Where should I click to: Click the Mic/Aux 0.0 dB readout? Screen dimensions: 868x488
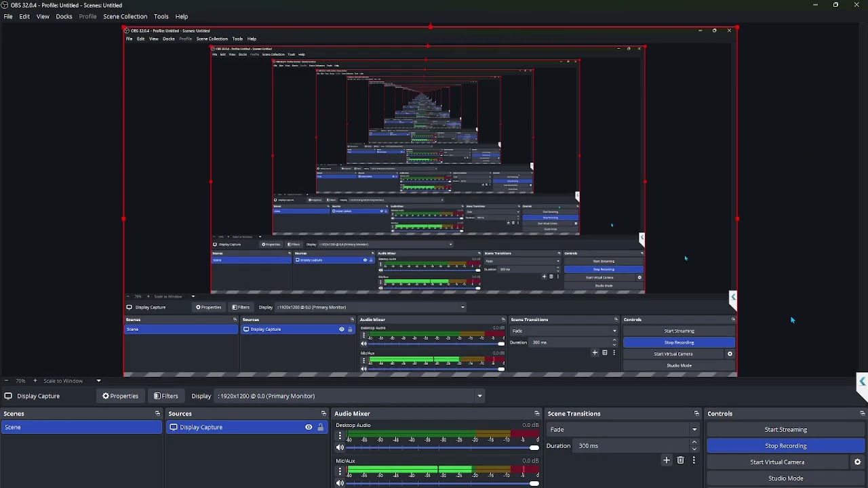pos(530,461)
